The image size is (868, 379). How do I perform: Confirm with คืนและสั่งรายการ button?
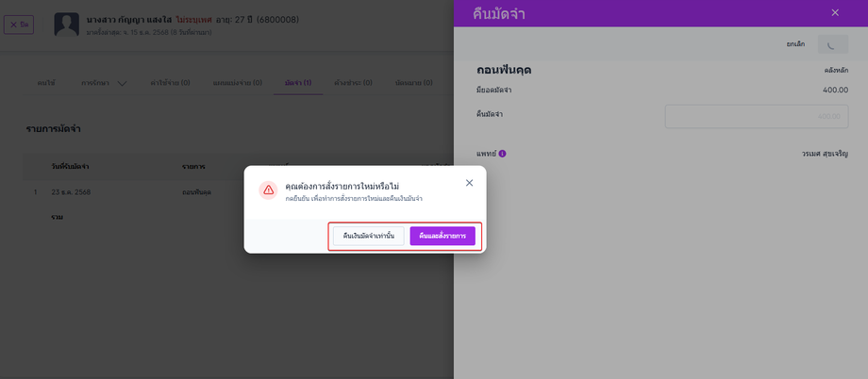tap(442, 236)
